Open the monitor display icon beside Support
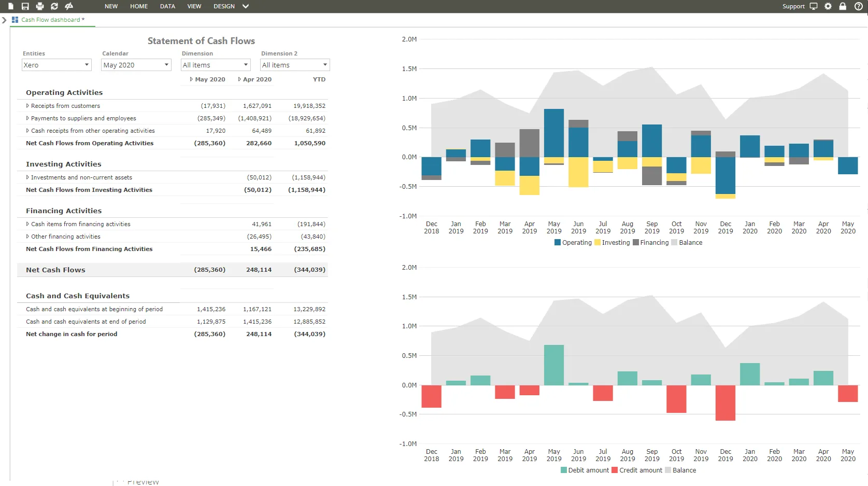This screenshot has height=486, width=868. 814,6
